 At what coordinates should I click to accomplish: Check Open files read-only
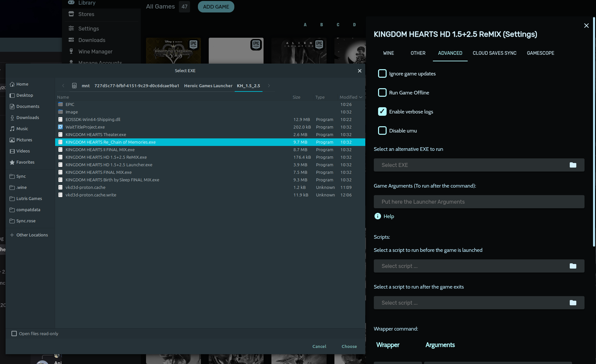(14, 334)
